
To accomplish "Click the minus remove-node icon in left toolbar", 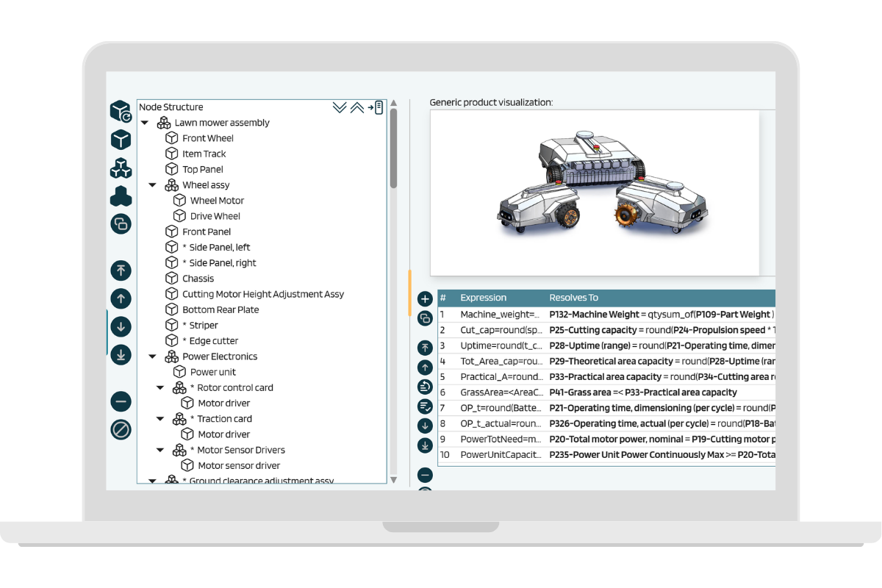I will (121, 401).
